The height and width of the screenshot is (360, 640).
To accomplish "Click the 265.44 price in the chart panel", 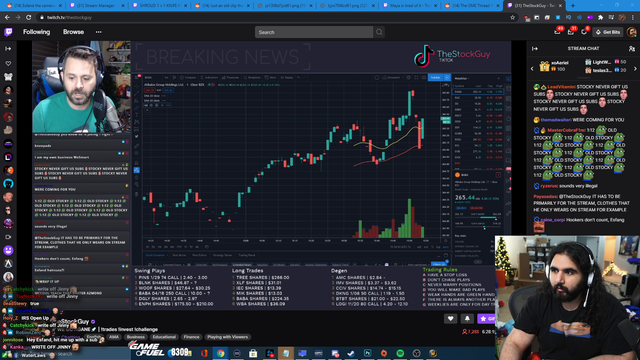I will [x=465, y=198].
